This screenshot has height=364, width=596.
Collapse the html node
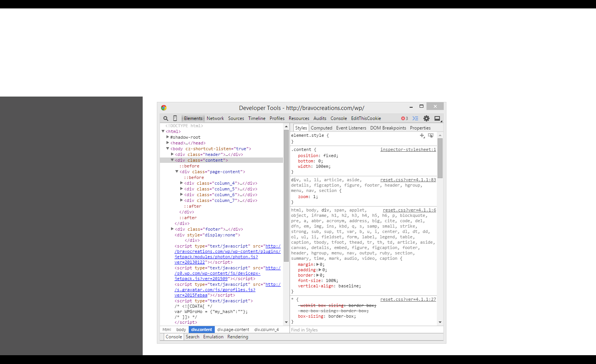[163, 131]
